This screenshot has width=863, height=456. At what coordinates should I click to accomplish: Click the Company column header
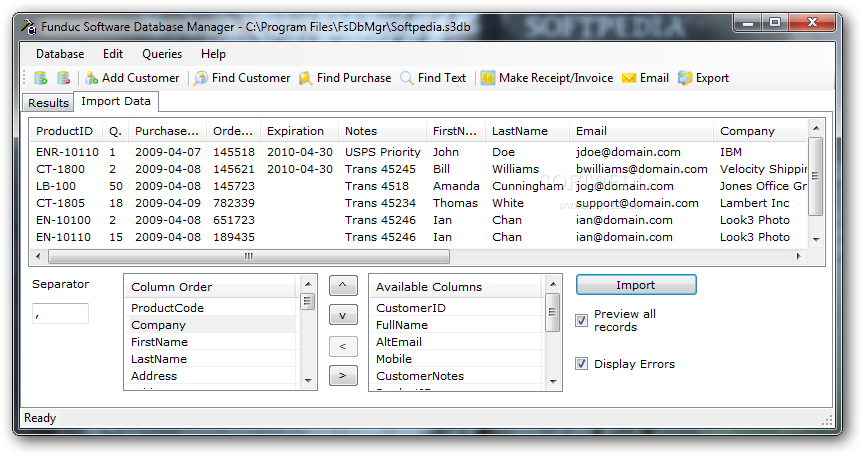761,131
